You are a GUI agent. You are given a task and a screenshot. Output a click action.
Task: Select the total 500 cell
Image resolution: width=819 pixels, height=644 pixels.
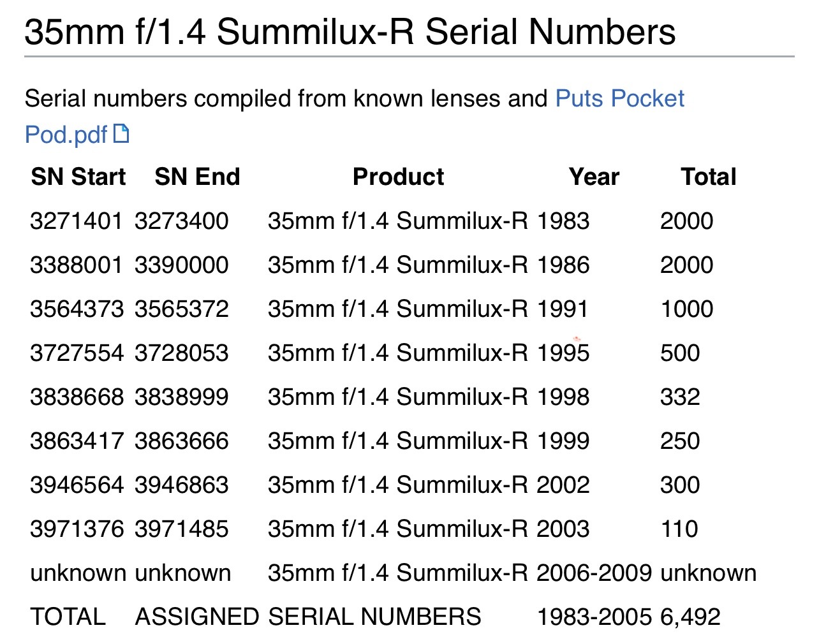(680, 353)
